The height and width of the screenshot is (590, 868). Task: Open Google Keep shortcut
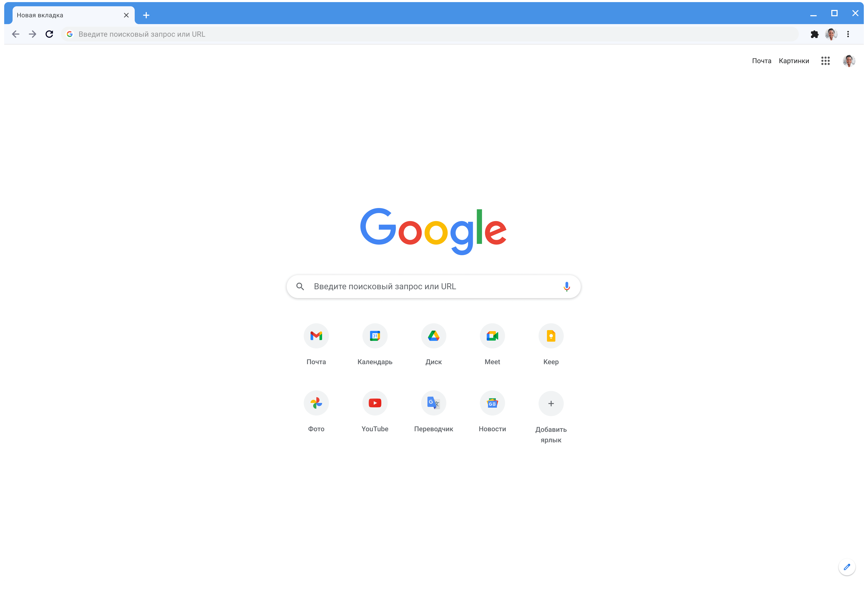(551, 336)
